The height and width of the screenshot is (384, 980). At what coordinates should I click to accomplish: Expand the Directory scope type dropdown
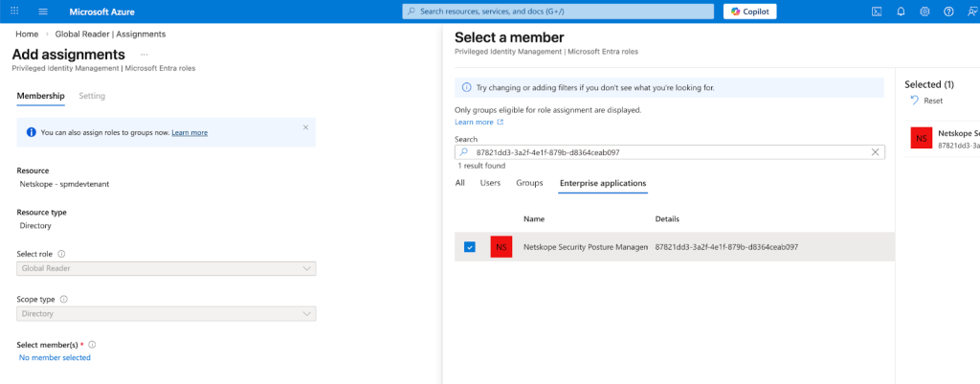(x=167, y=313)
